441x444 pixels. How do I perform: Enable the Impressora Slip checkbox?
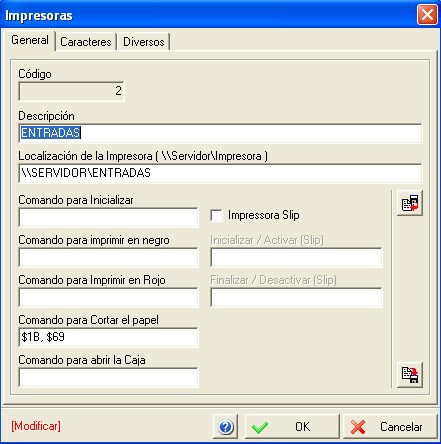(216, 215)
